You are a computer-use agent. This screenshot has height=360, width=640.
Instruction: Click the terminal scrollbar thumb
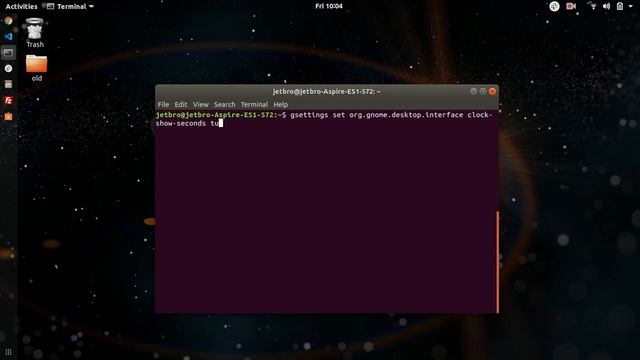coord(498,262)
